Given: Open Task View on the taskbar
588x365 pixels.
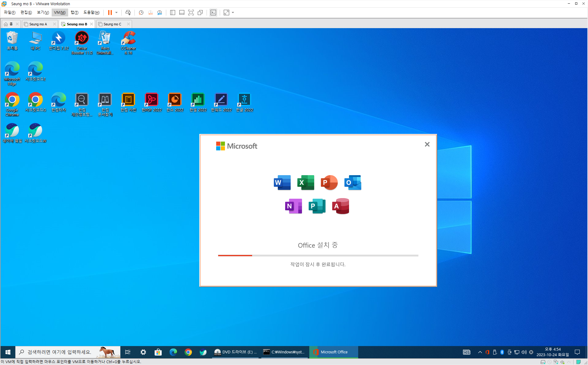Looking at the screenshot, I should click(x=128, y=352).
